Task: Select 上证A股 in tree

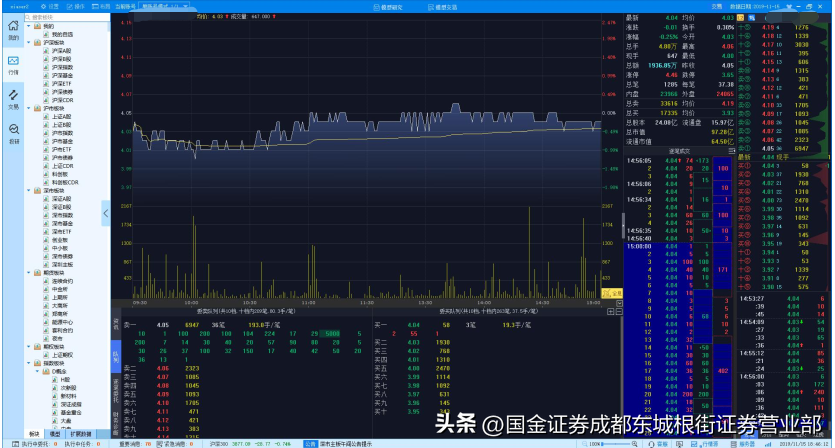Action: tap(61, 117)
